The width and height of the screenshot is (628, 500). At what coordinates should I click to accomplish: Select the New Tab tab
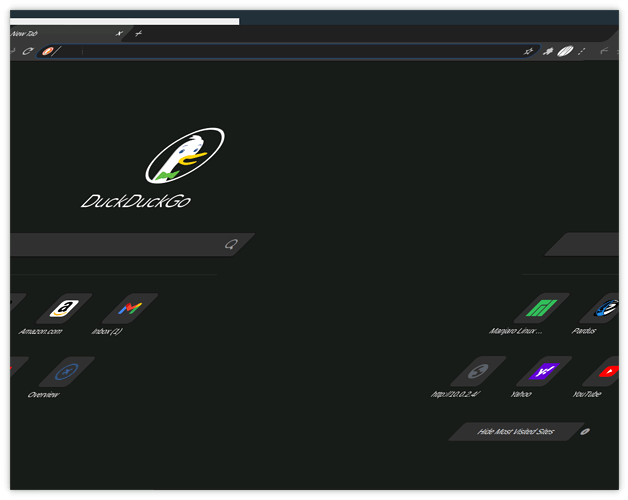64,34
